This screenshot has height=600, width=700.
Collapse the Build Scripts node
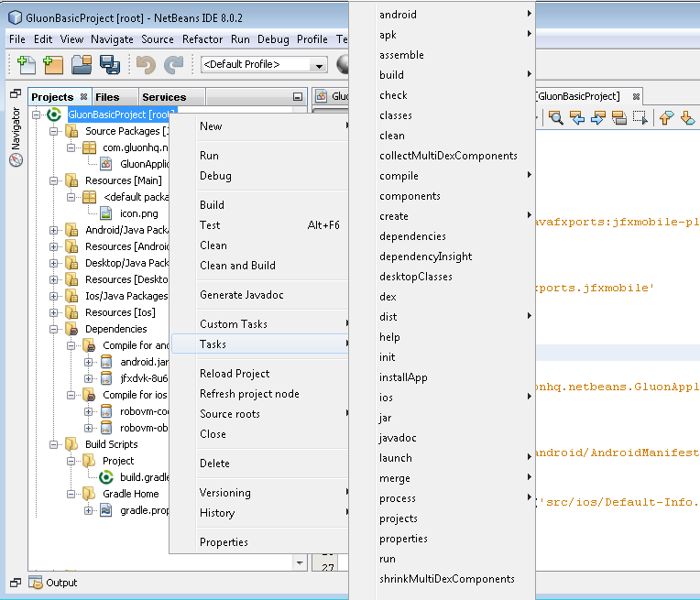tap(53, 444)
